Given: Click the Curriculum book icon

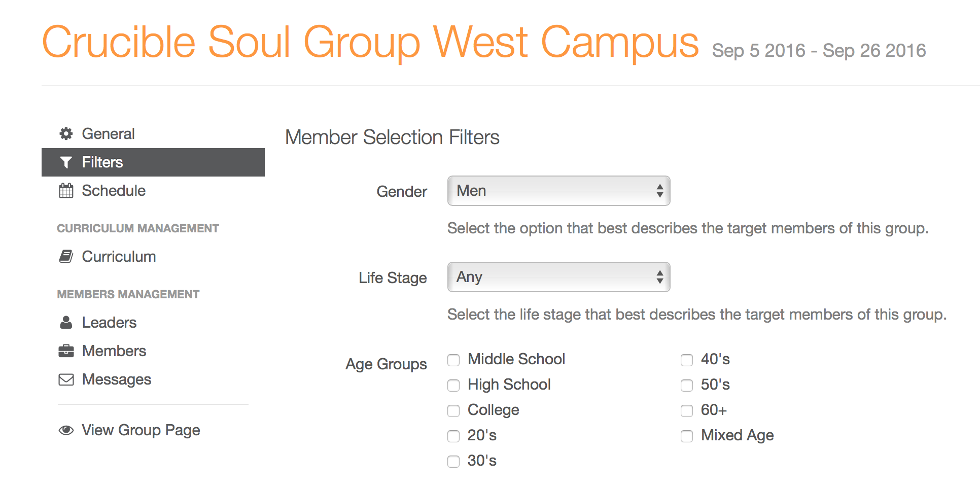Looking at the screenshot, I should point(66,257).
